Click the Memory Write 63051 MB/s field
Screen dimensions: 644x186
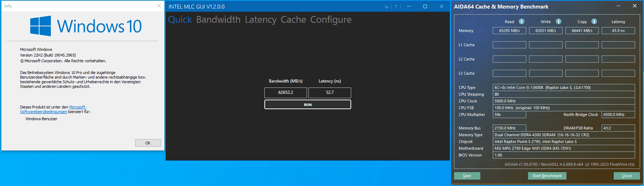(546, 31)
